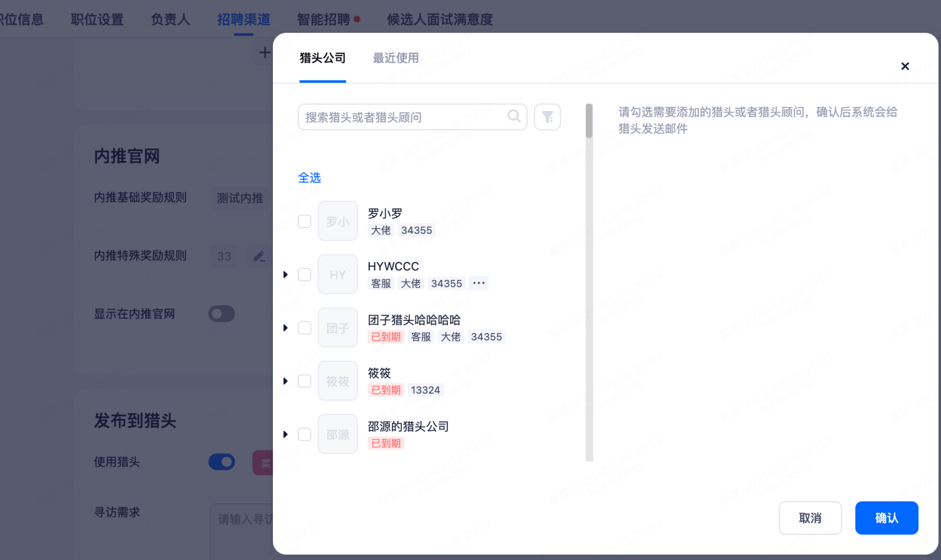This screenshot has width=941, height=560.
Task: Check the box for HYWCCC
Action: [304, 275]
